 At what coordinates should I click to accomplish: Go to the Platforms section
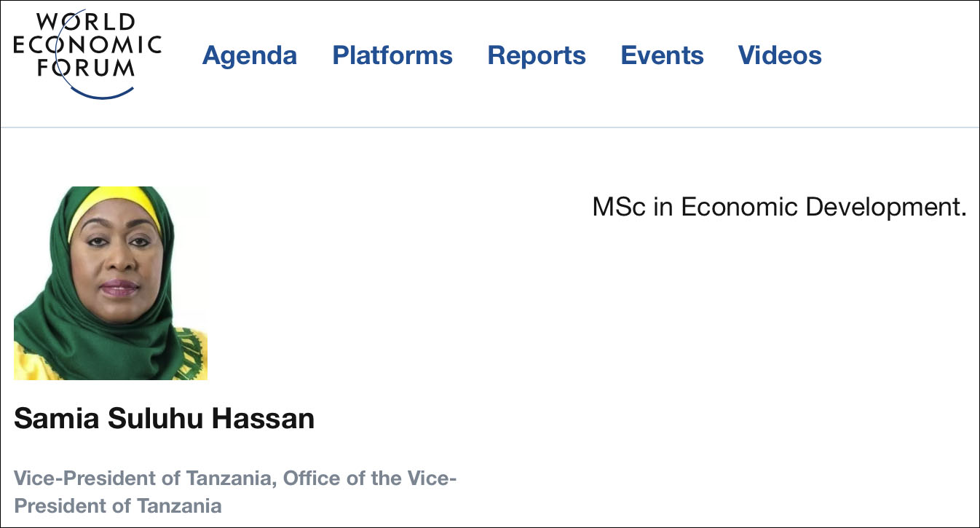(x=392, y=55)
